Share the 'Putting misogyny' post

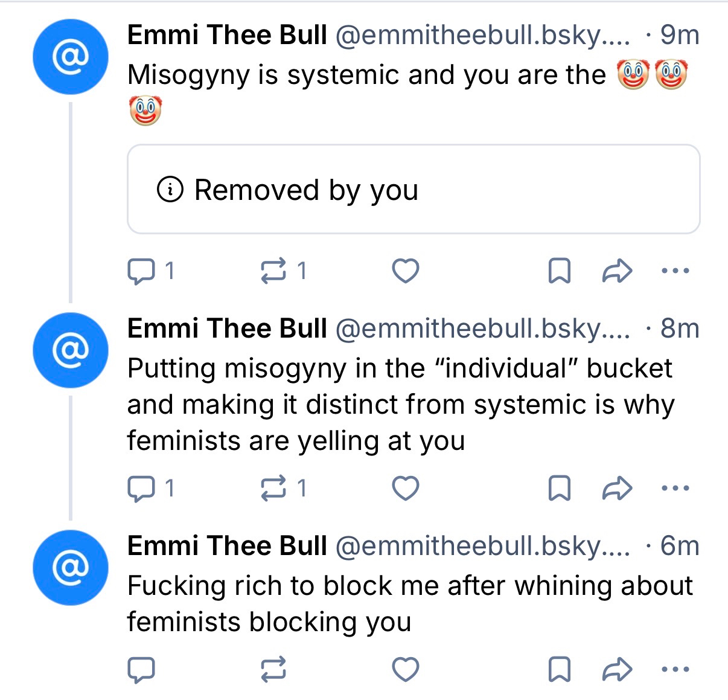point(618,489)
